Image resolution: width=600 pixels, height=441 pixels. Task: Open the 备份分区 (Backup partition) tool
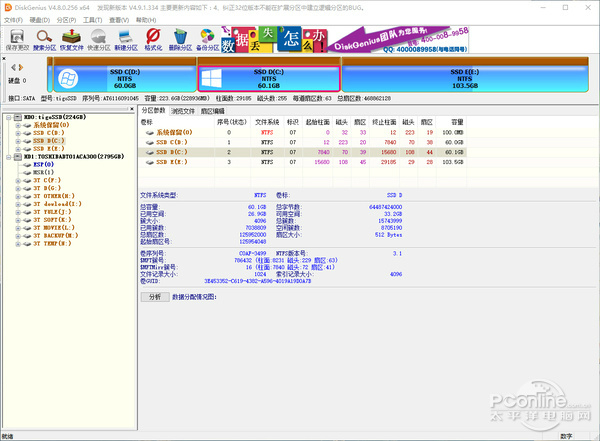(x=207, y=40)
